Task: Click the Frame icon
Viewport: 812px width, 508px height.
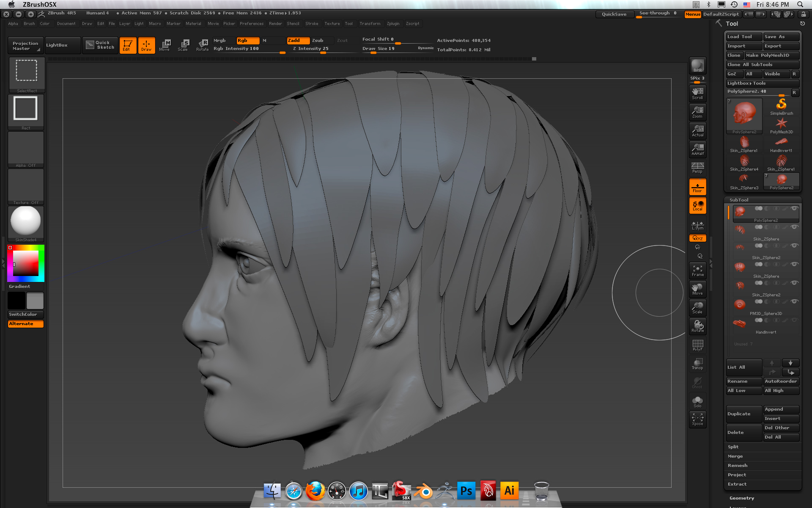Action: [697, 271]
